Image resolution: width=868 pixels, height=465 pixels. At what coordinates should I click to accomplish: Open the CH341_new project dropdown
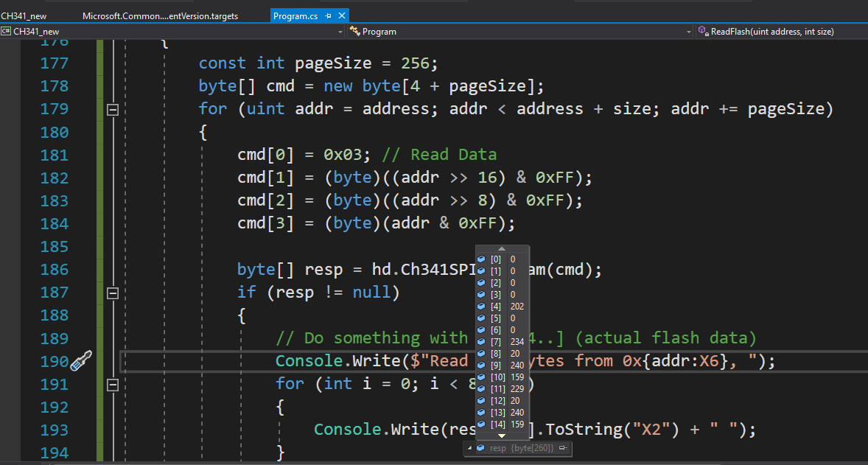172,32
